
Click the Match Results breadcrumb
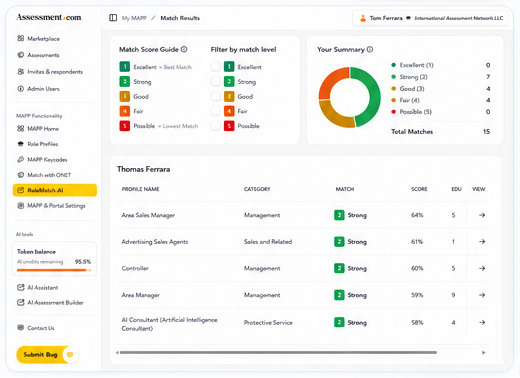pos(180,18)
